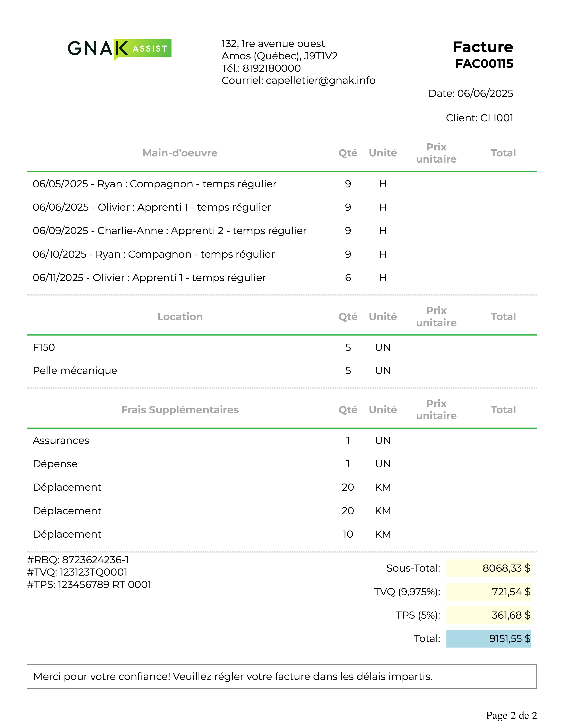Click the phone number Tél.: 8192180000
Screen dimensions: 563x728
coord(261,68)
